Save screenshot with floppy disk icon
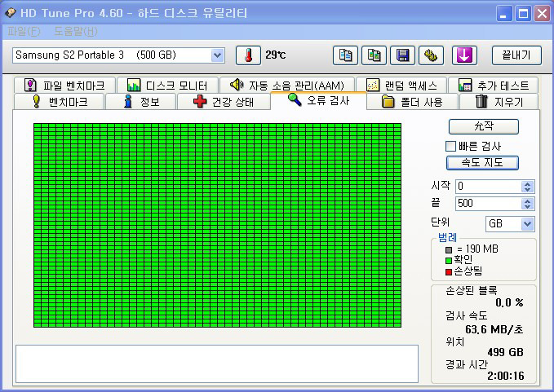This screenshot has width=554, height=392. (402, 55)
